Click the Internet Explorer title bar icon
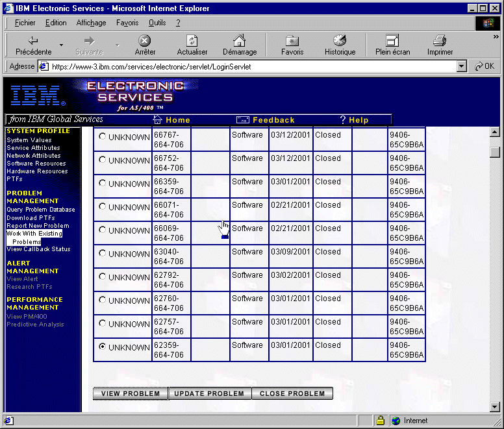Viewport: 504px width, 429px height. coord(8,8)
